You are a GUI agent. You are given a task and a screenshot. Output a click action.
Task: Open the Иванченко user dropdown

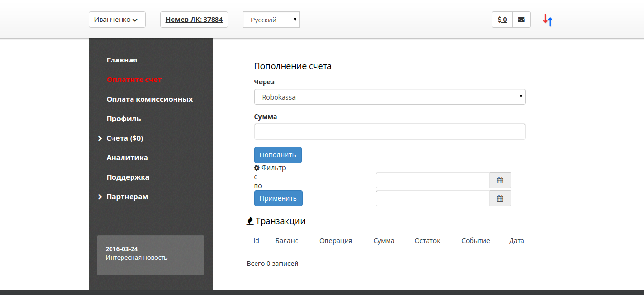117,20
